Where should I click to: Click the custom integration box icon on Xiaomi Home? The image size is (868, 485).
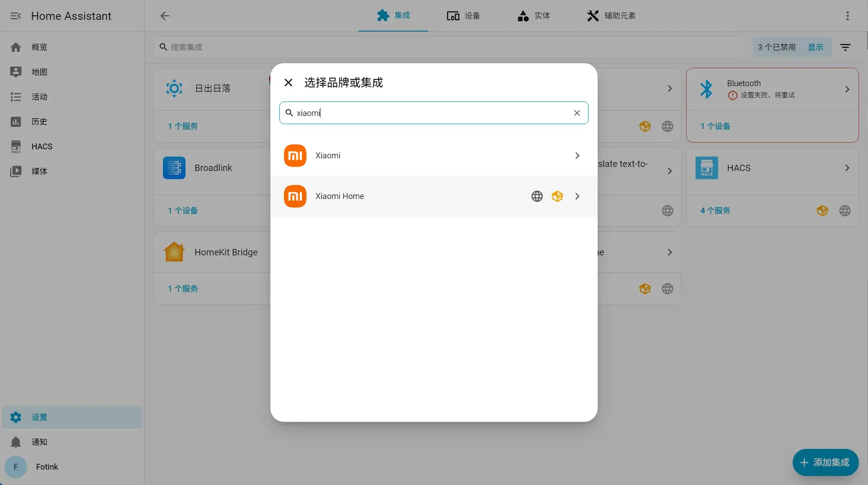pos(557,196)
